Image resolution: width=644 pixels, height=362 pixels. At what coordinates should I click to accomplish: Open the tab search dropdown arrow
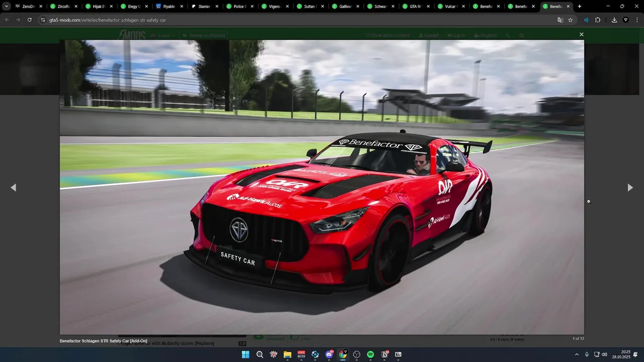tap(6, 7)
